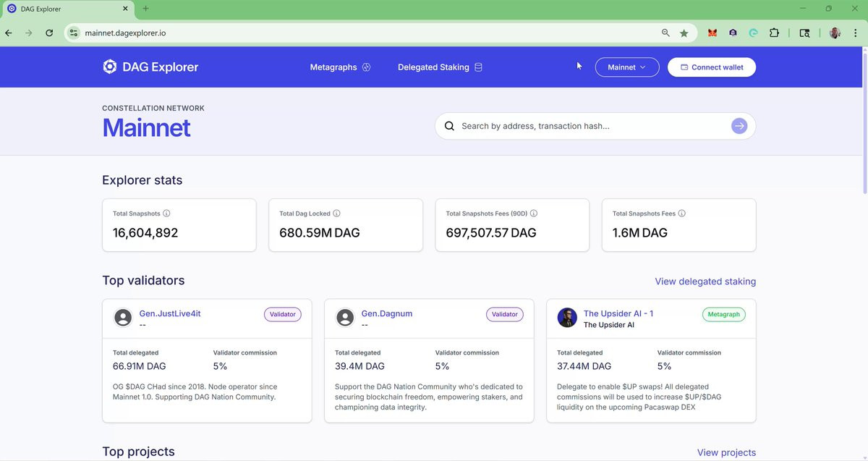
Task: Click the Delegated Staking database icon
Action: pyautogui.click(x=477, y=67)
